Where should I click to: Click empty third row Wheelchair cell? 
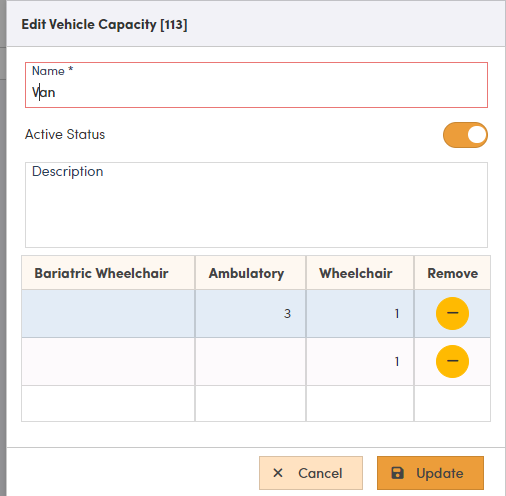360,404
